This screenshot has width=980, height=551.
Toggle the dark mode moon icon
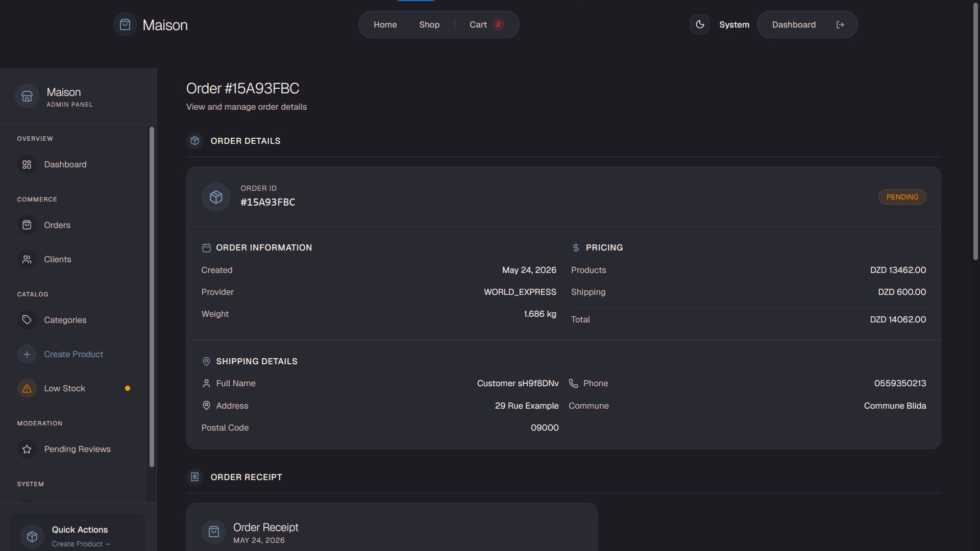[700, 24]
